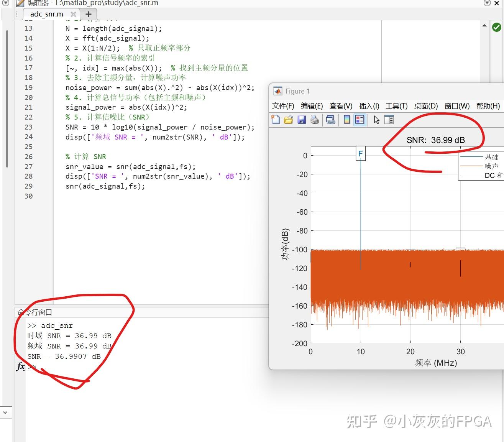
Task: Click the '频域 SNR = 36.99 dB' output line
Action: pyautogui.click(x=69, y=346)
